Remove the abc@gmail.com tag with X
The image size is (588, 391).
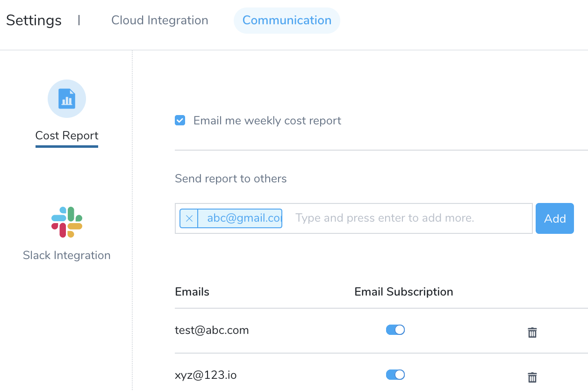[189, 218]
